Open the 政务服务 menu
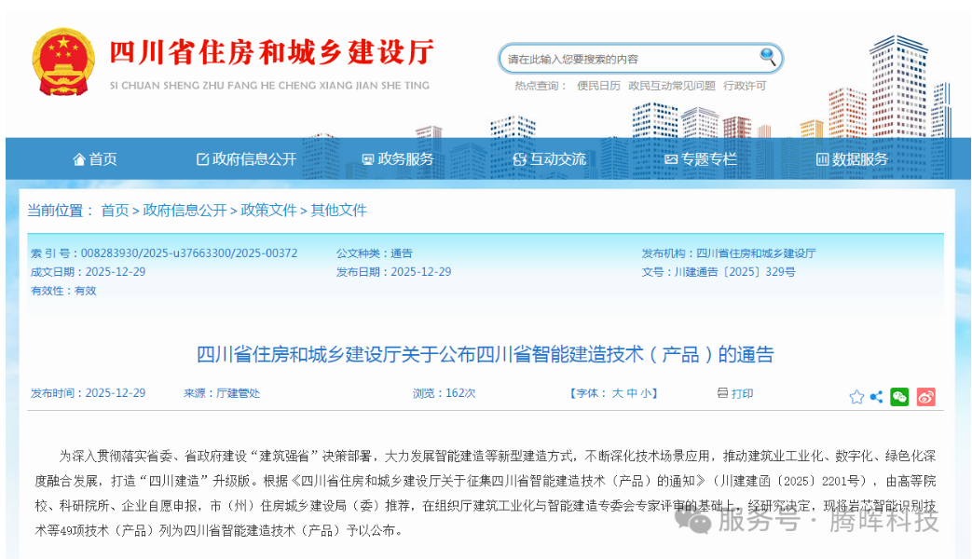This screenshot has height=560, width=972. [404, 158]
